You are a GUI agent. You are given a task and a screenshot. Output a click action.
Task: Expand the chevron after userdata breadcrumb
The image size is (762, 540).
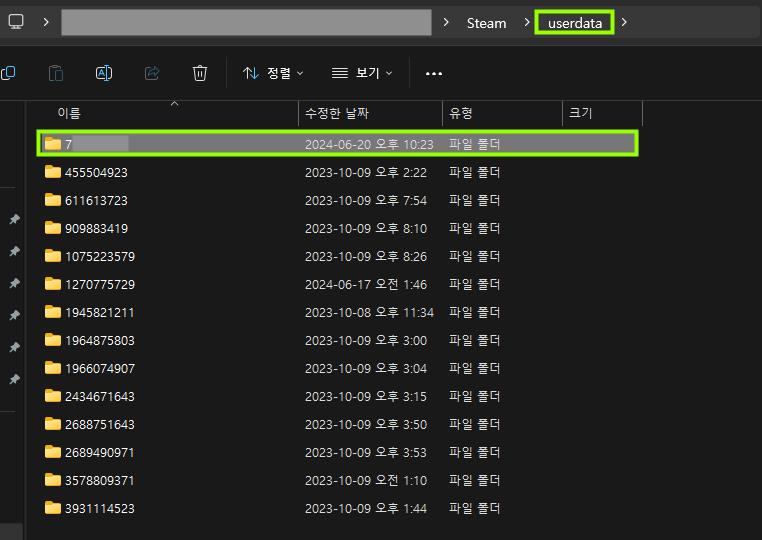pos(625,22)
